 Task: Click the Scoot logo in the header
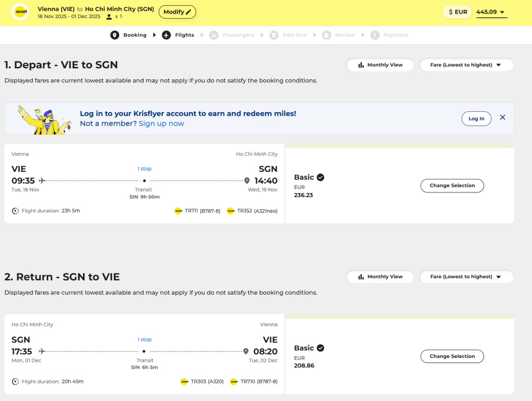tap(20, 12)
